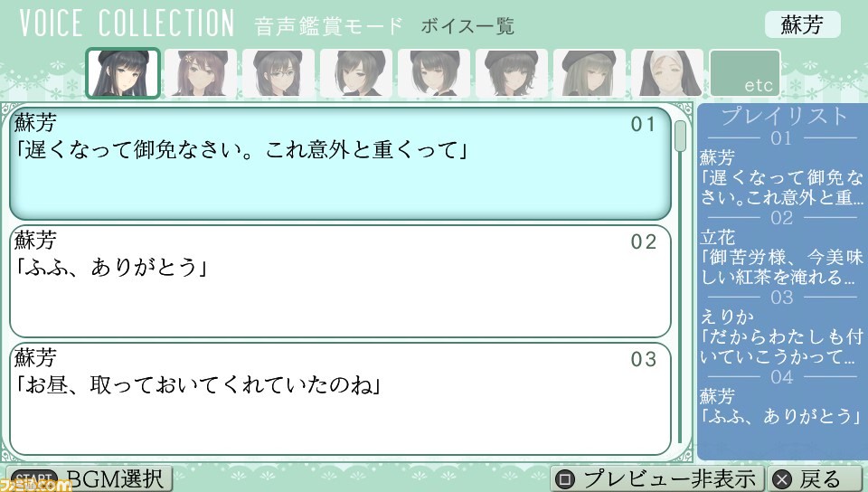
Task: Play voice line 03 お昼、取っておいて
Action: click(341, 399)
